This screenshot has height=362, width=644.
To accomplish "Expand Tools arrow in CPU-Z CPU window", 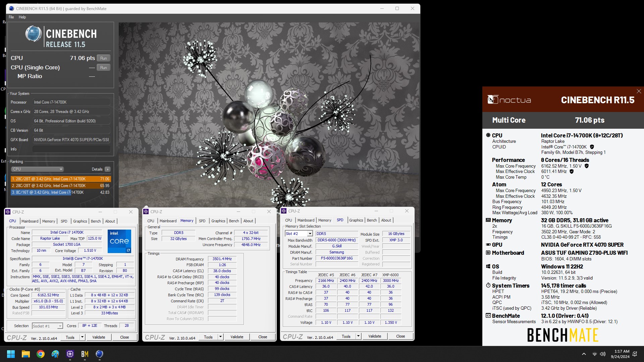I will click(x=82, y=337).
